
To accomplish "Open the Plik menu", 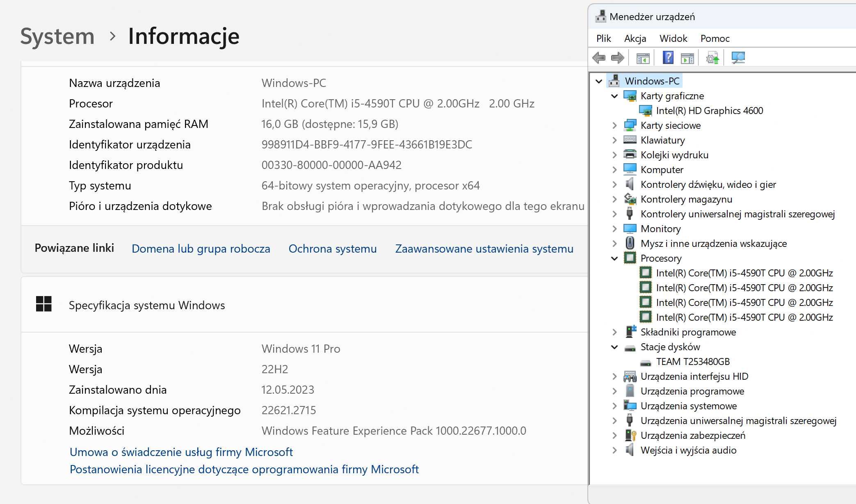I will (603, 39).
